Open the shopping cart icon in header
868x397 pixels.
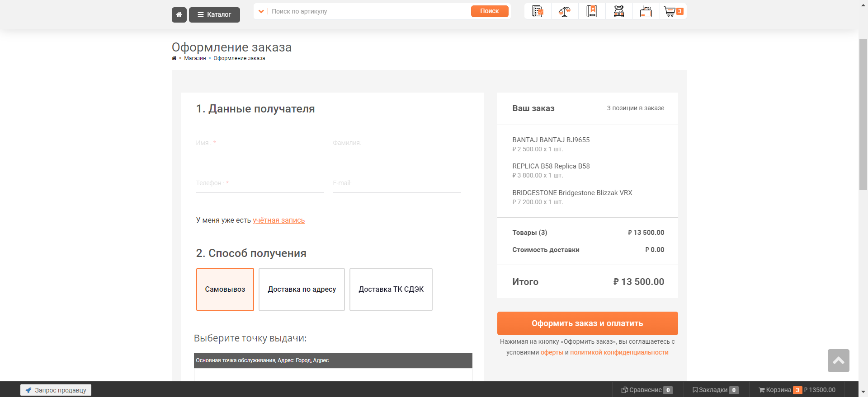pyautogui.click(x=673, y=11)
